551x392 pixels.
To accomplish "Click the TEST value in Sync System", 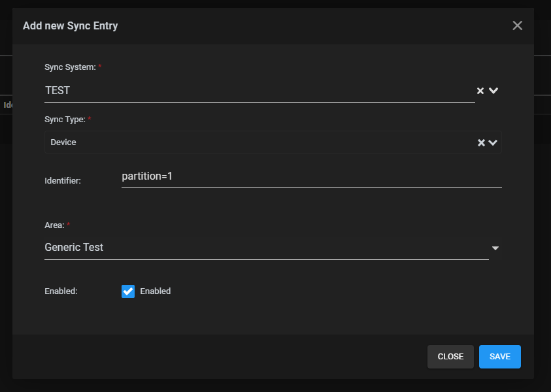I will [58, 91].
